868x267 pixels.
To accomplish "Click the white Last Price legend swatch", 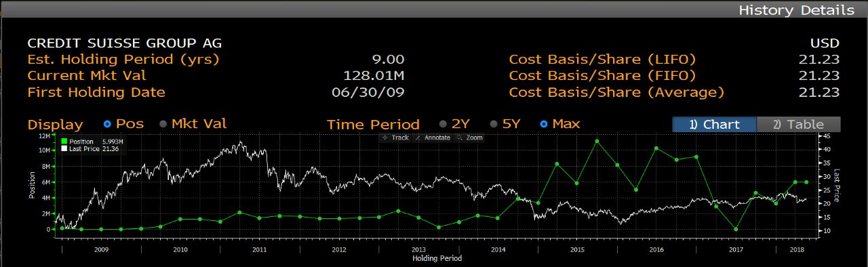I will (x=64, y=148).
